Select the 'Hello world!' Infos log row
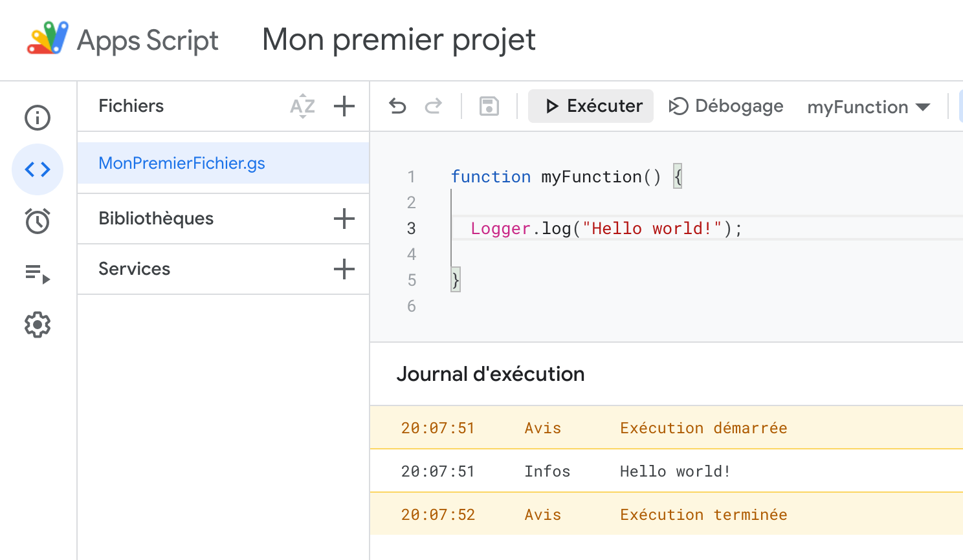 [667, 471]
